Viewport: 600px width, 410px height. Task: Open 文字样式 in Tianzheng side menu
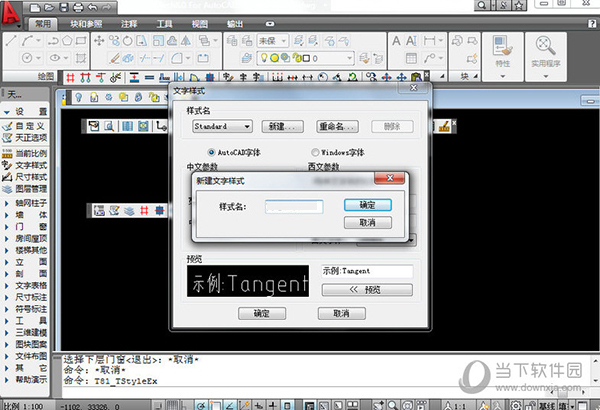point(25,165)
